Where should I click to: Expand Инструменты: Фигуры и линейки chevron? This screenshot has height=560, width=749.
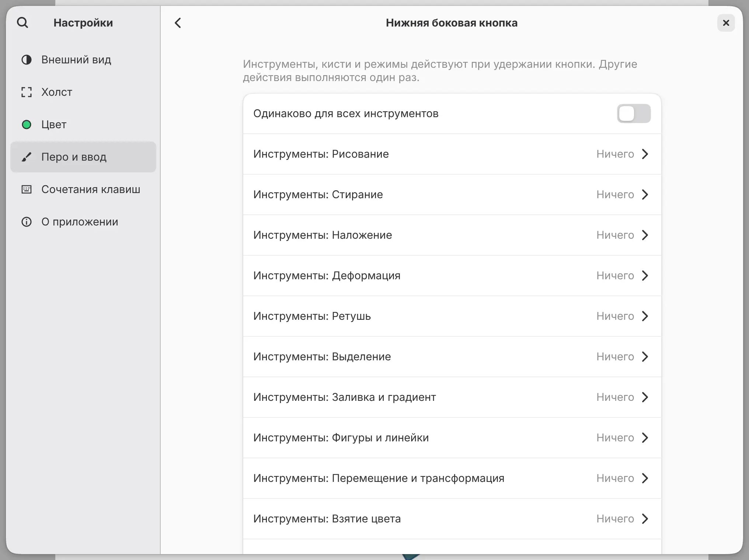[x=645, y=438]
